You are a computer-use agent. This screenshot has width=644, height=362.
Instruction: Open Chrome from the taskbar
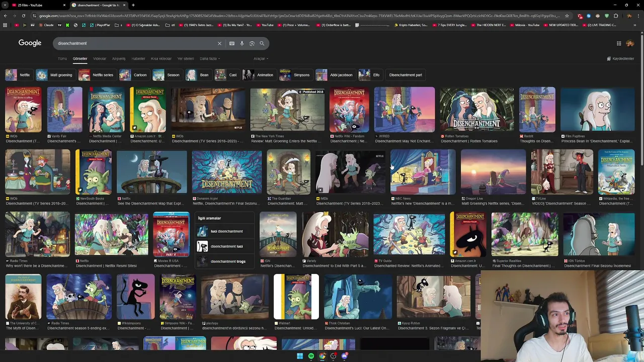click(x=322, y=356)
